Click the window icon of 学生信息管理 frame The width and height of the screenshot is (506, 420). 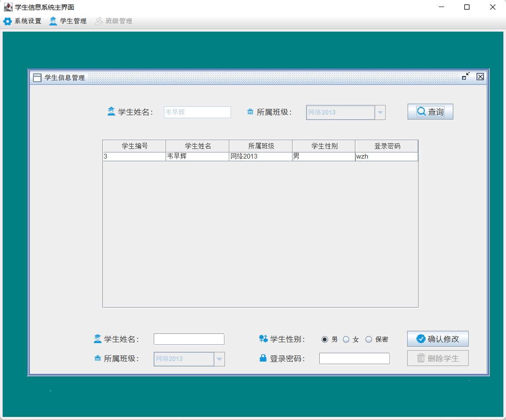[37, 77]
